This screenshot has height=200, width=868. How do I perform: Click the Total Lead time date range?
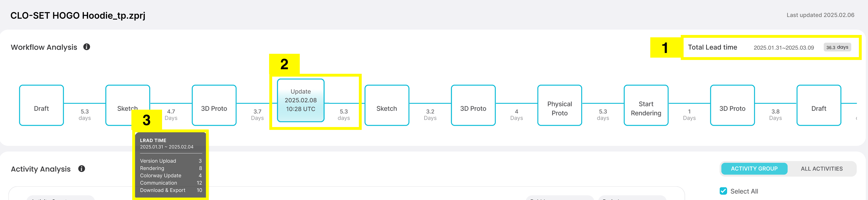(784, 48)
